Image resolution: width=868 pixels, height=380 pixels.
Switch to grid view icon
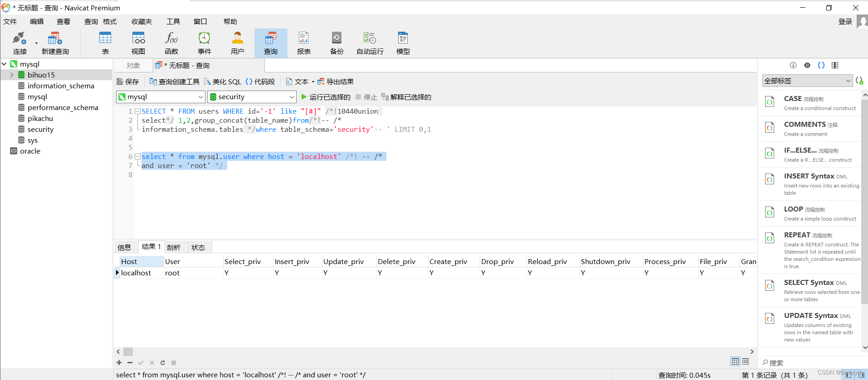coord(736,361)
